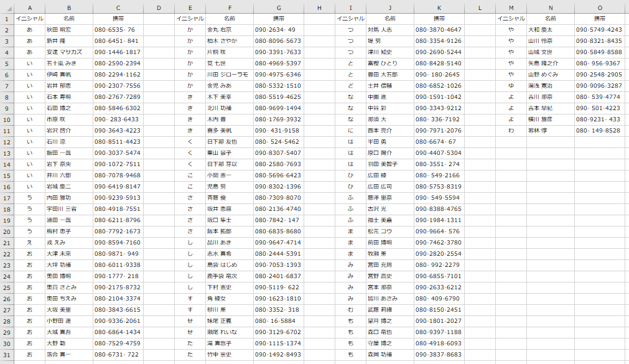Select column L header
629x364 pixels.
[480, 8]
